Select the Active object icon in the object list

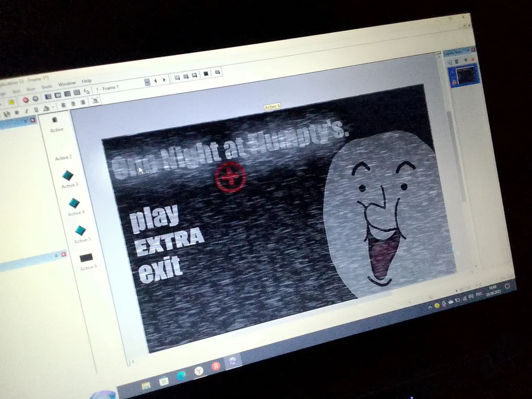point(54,120)
